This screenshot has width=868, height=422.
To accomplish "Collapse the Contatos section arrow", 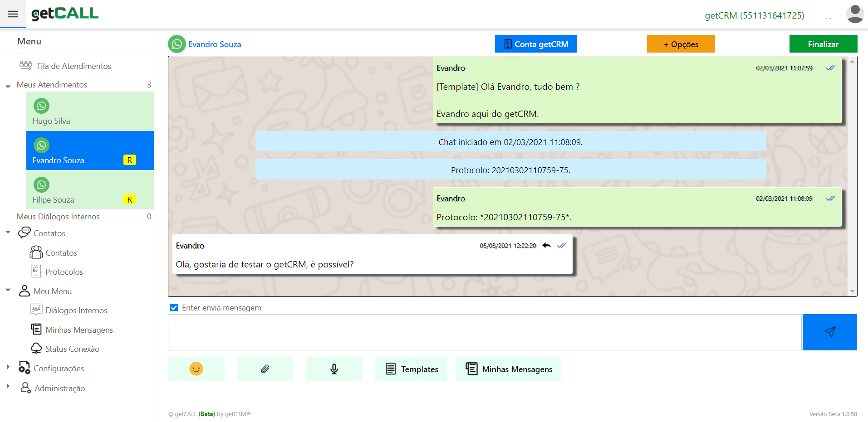I will click(8, 232).
